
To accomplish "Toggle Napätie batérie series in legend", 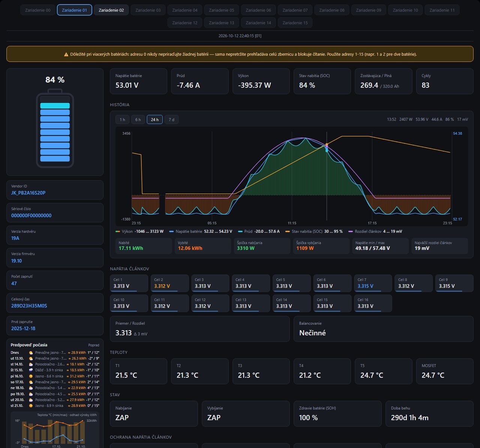I will (x=201, y=232).
